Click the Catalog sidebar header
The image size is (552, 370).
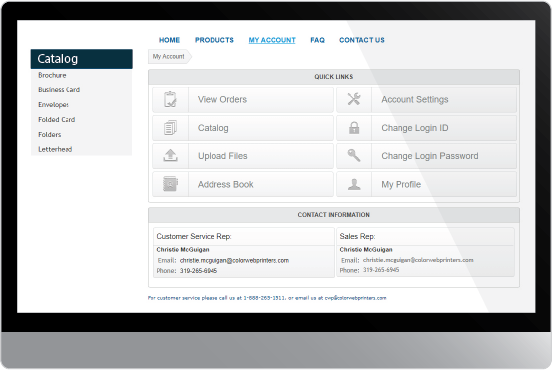[x=82, y=59]
